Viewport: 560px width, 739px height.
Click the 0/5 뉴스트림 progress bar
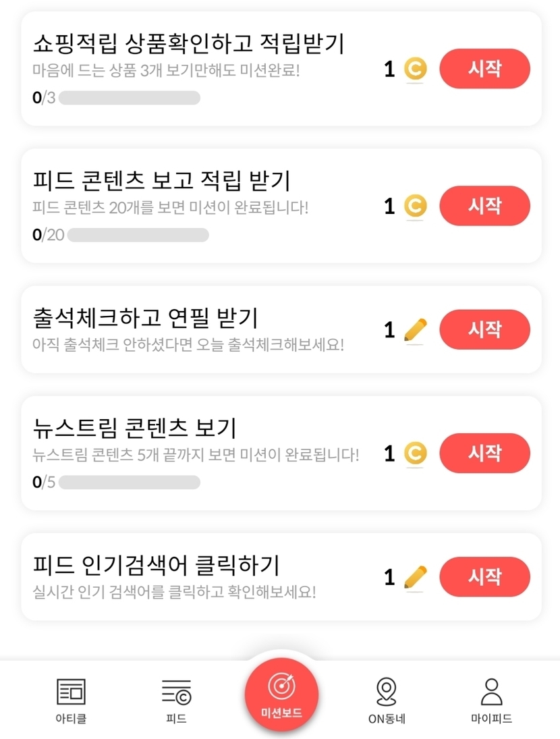[129, 483]
